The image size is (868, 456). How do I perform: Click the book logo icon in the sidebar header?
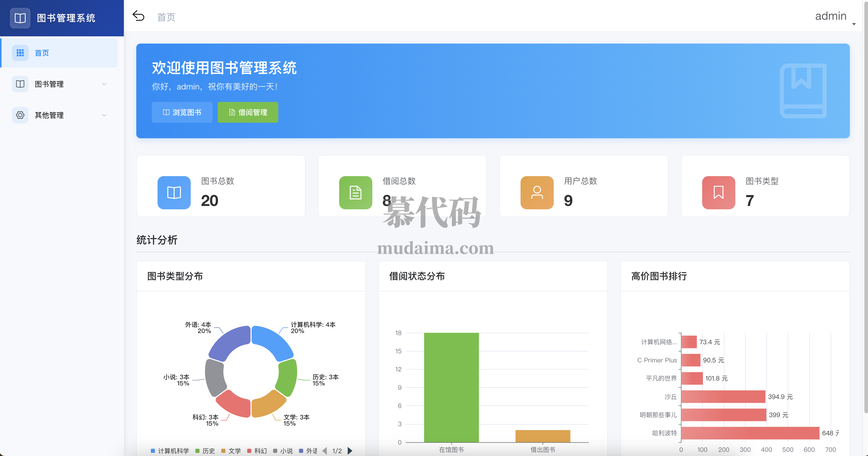(20, 18)
